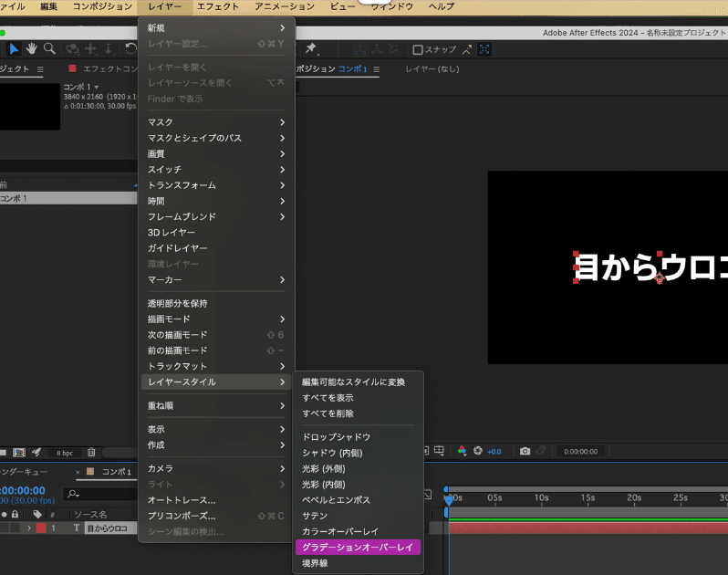Image resolution: width=728 pixels, height=575 pixels.
Task: Select コンポ 1 item in Project list
Action: 68,198
